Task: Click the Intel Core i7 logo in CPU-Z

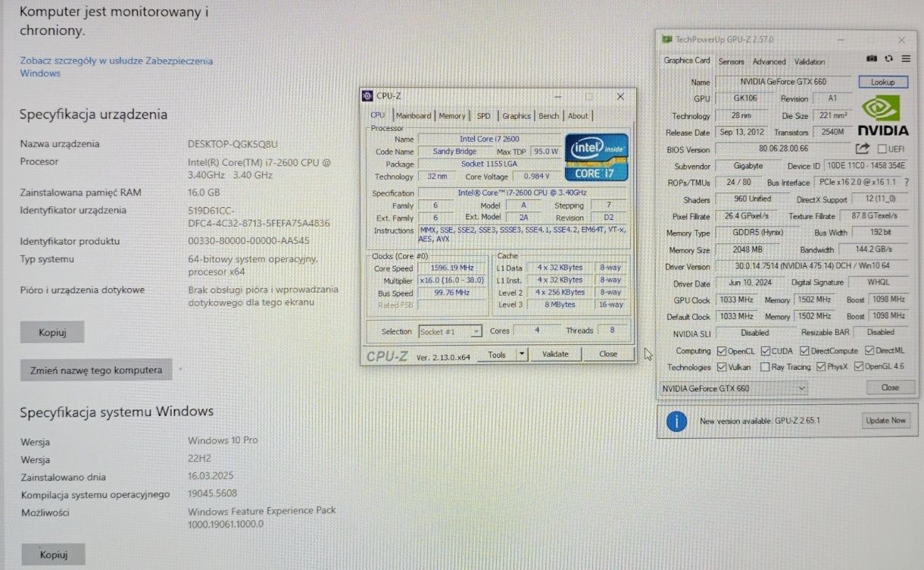Action: click(x=597, y=157)
